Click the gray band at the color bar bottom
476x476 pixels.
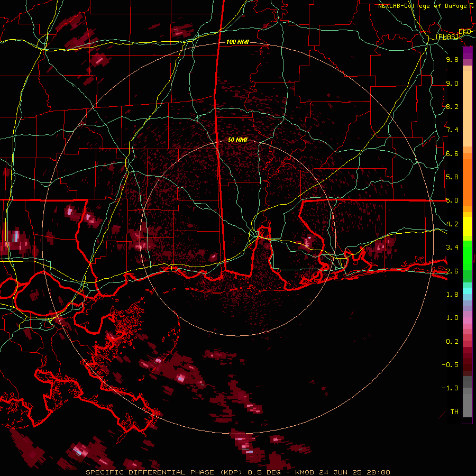(x=467, y=398)
